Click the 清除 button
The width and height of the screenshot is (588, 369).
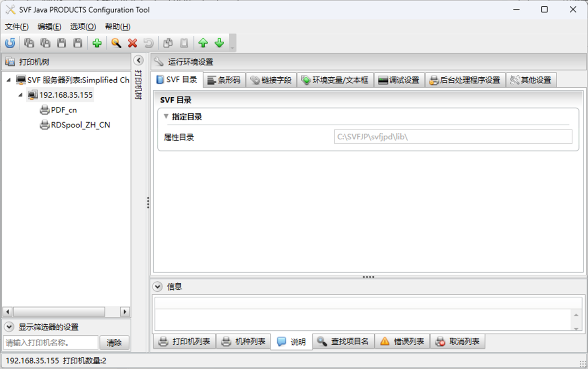[x=114, y=343]
